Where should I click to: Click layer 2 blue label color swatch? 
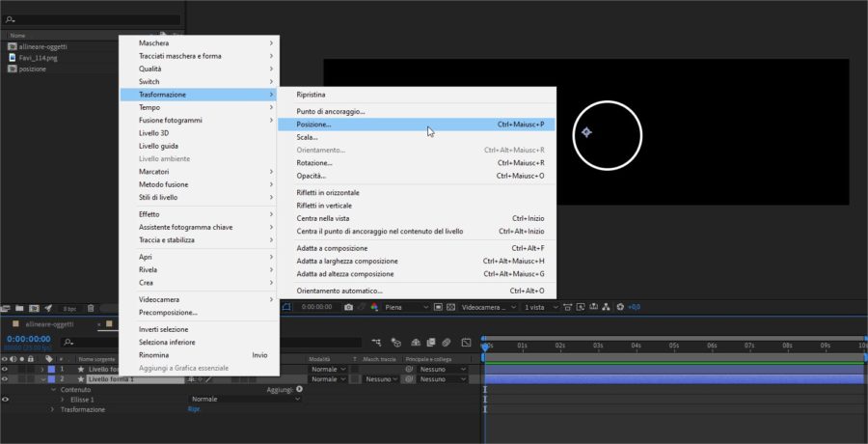tap(51, 379)
